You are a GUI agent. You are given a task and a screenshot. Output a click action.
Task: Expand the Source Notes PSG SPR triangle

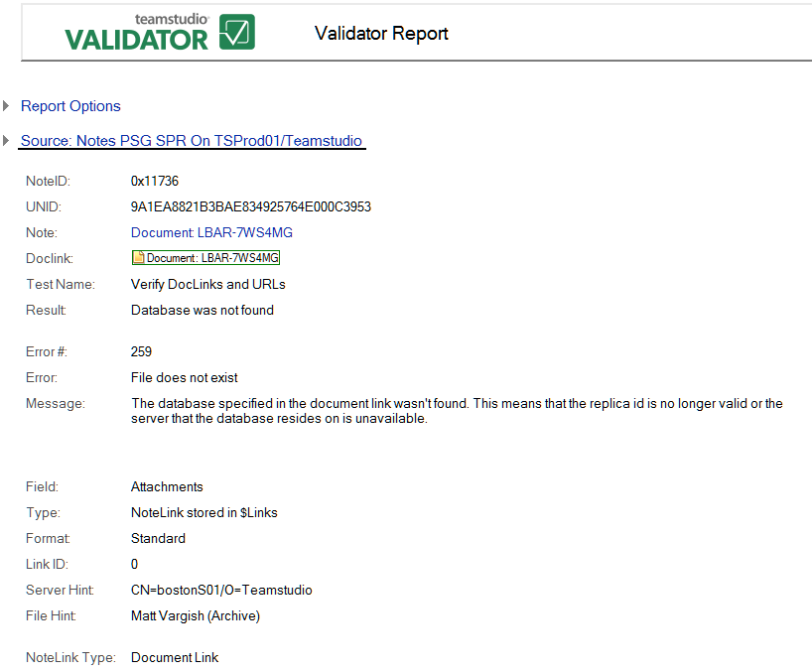[x=6, y=140]
